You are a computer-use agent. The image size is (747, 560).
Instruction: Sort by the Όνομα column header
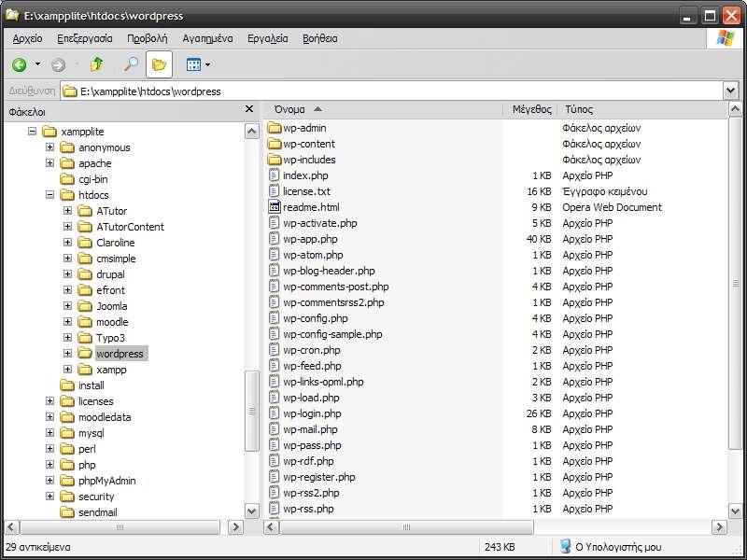[384, 109]
